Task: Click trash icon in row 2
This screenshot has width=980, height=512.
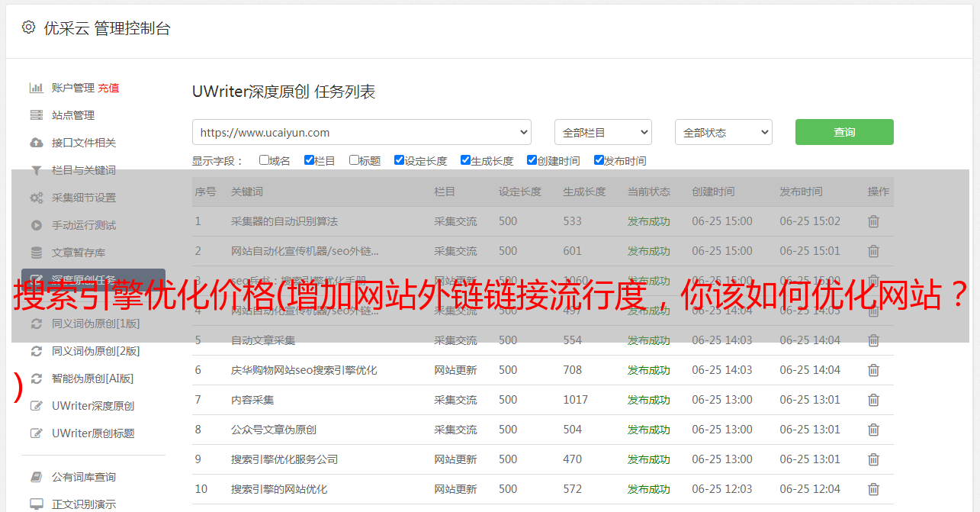Action: tap(873, 251)
